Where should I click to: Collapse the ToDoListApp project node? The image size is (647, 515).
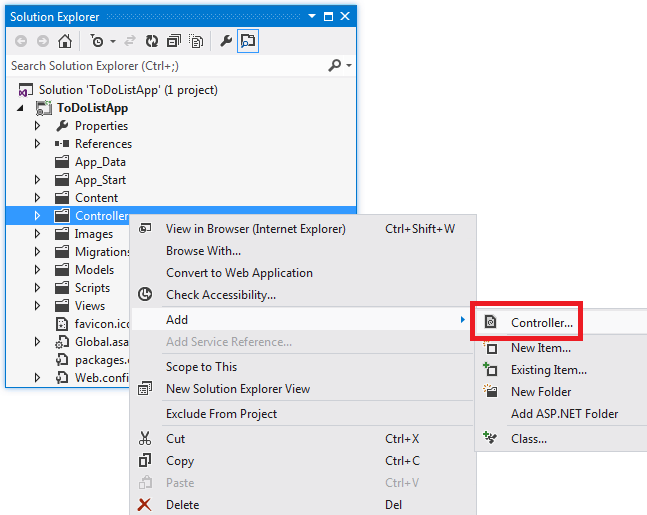tap(20, 109)
